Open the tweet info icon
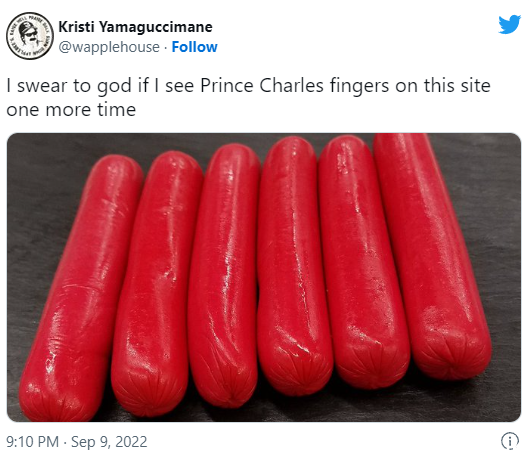 509,441
